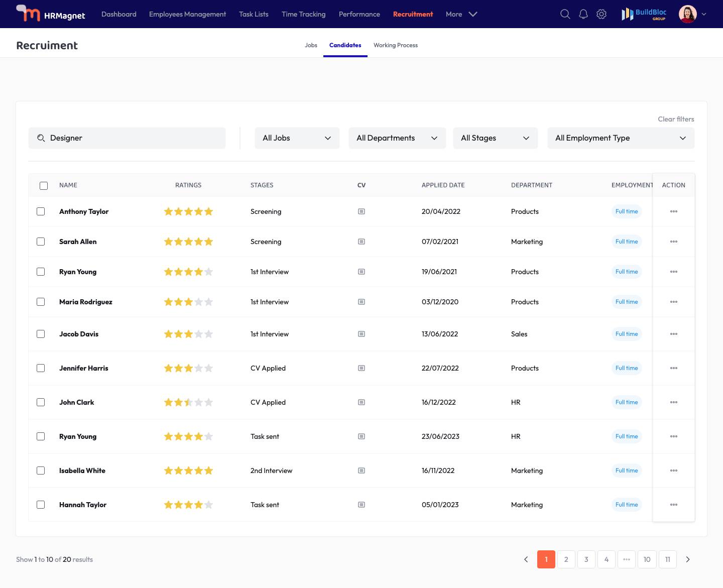The height and width of the screenshot is (588, 723).
Task: Tick John Clark's checkbox
Action: click(41, 402)
